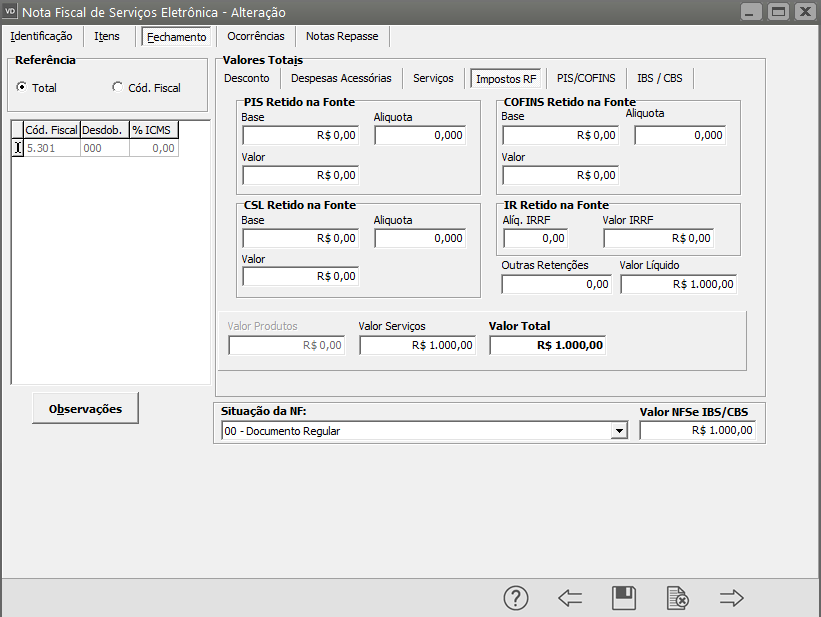Open the Itens tab
821x617 pixels.
107,36
